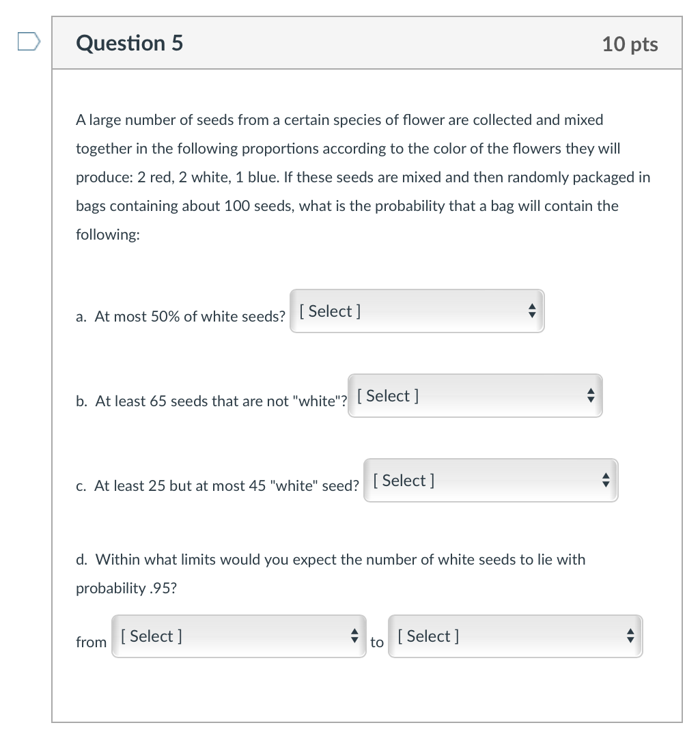This screenshot has height=736, width=700.
Task: Click the dropdown arrow for part b selector
Action: (591, 395)
